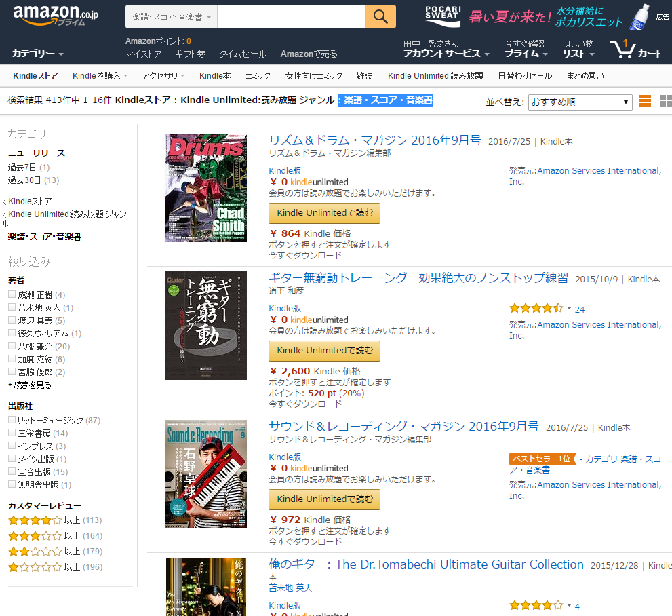Image resolution: width=672 pixels, height=616 pixels.
Task: Expand アクセサリ submenu
Action: [x=163, y=76]
